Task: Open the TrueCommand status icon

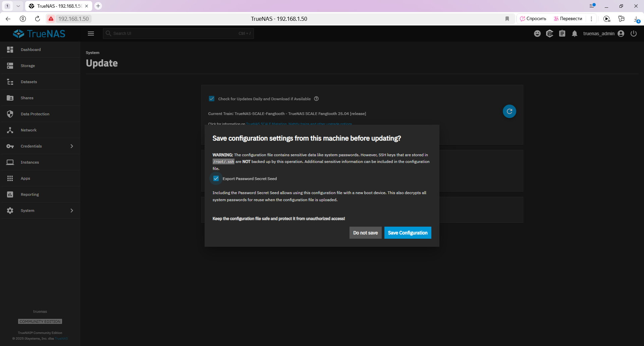Action: point(549,34)
